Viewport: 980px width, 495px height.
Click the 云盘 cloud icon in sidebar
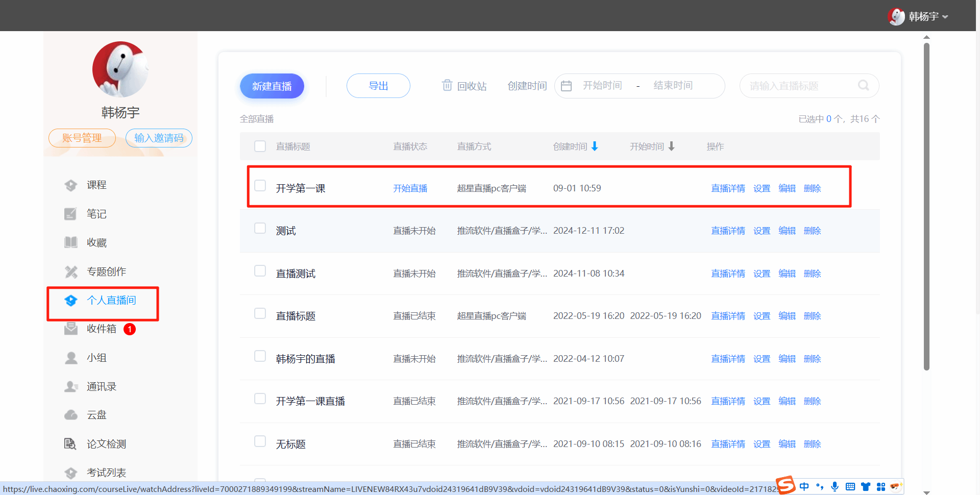pos(71,415)
